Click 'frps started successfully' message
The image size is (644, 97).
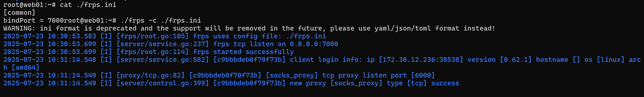(x=243, y=52)
